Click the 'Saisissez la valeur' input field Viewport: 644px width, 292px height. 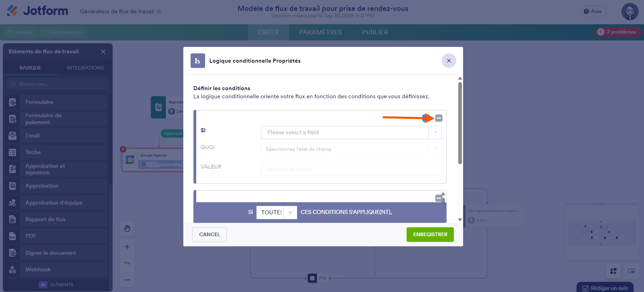(x=351, y=169)
